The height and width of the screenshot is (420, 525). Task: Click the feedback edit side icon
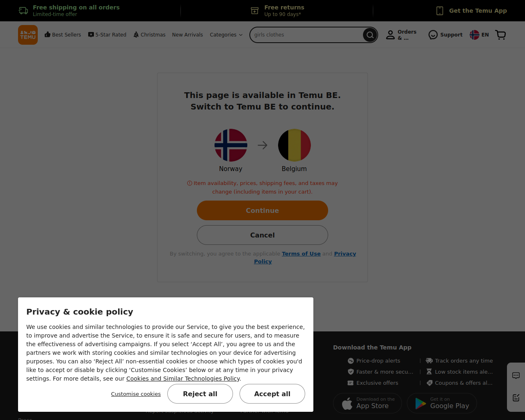[516, 397]
